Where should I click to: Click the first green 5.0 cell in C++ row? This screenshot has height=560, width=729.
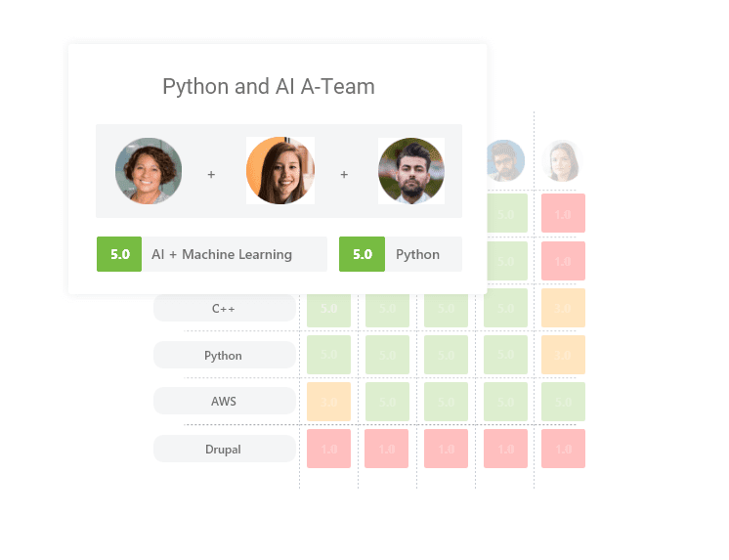point(328,309)
